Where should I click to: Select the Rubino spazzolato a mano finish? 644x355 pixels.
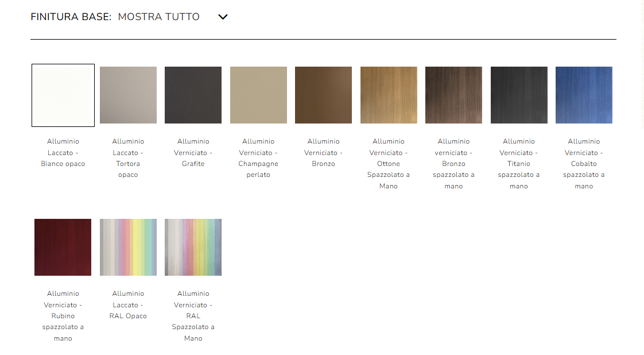(63, 247)
